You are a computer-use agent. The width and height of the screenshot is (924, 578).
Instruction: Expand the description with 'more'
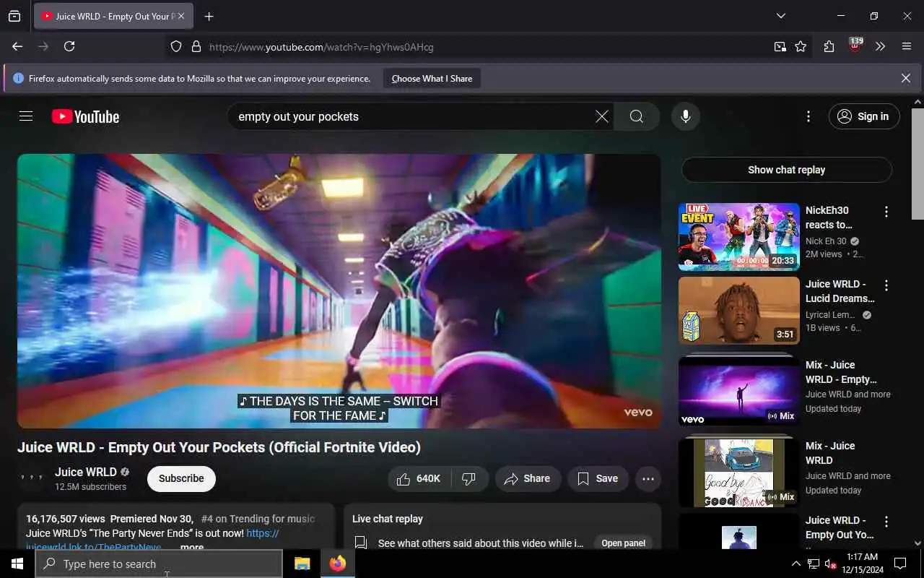(192, 547)
